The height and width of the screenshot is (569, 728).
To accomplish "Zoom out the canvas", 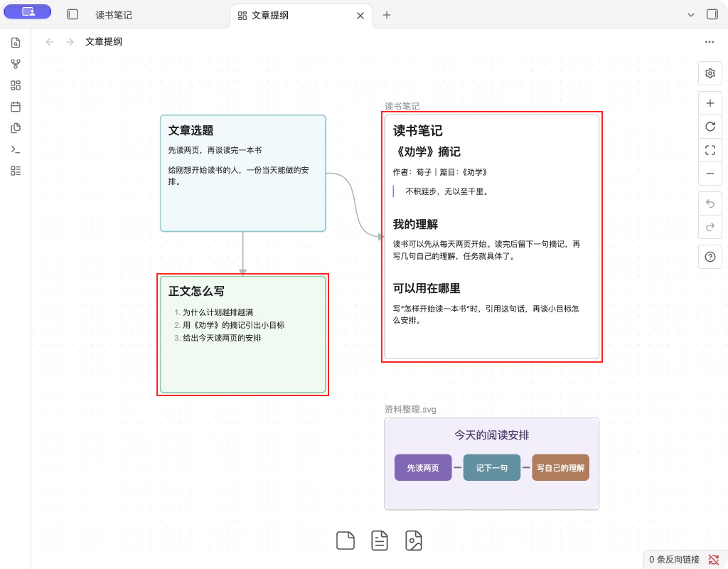I will [x=710, y=174].
